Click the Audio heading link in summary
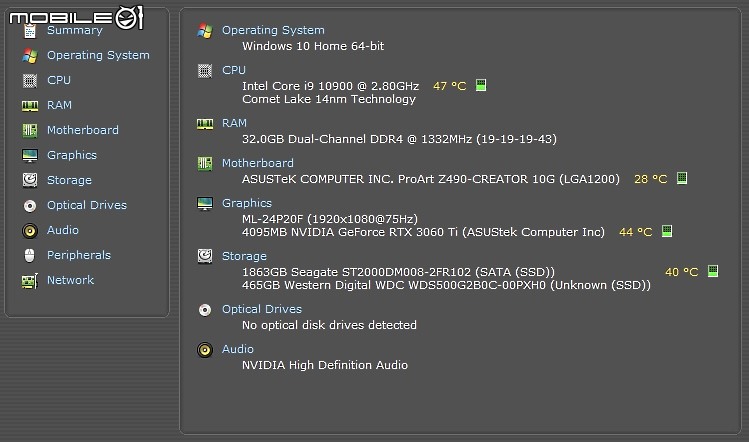The image size is (749, 442). click(x=238, y=349)
